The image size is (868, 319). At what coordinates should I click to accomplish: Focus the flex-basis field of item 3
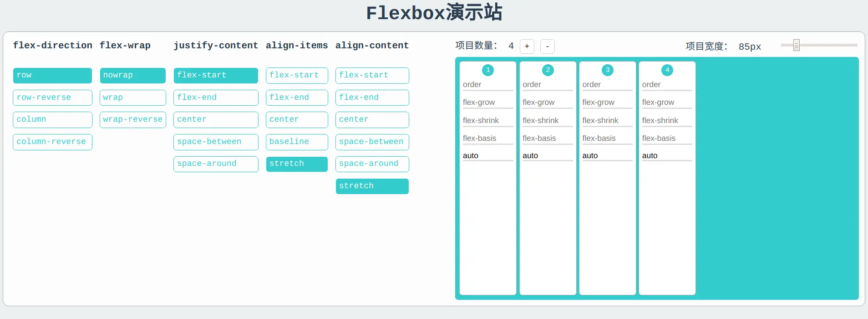[607, 139]
